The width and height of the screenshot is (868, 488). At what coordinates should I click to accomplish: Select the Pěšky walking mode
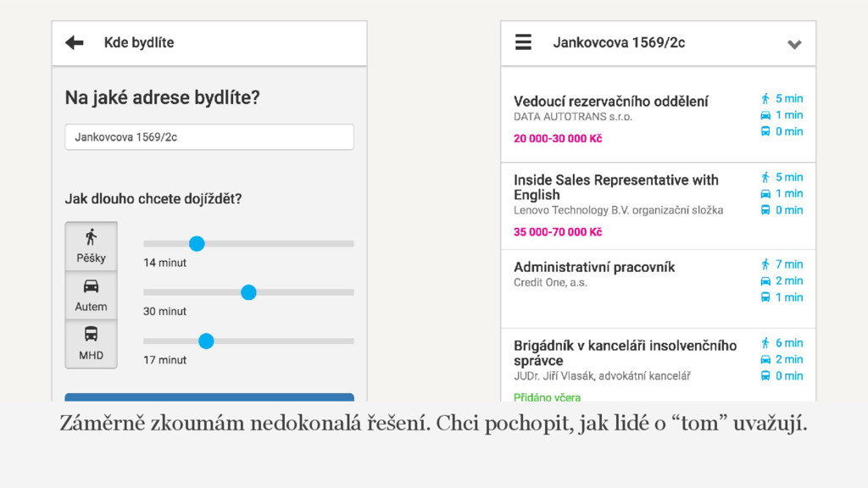(x=91, y=246)
